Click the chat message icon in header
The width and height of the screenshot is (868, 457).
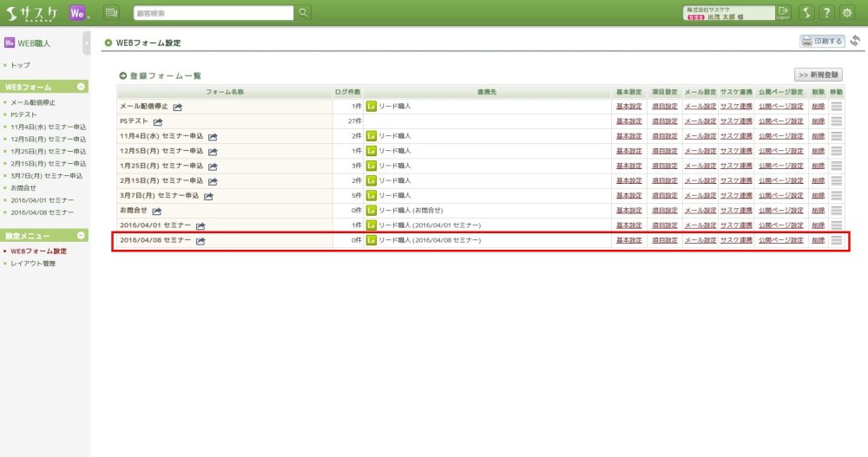tap(111, 13)
